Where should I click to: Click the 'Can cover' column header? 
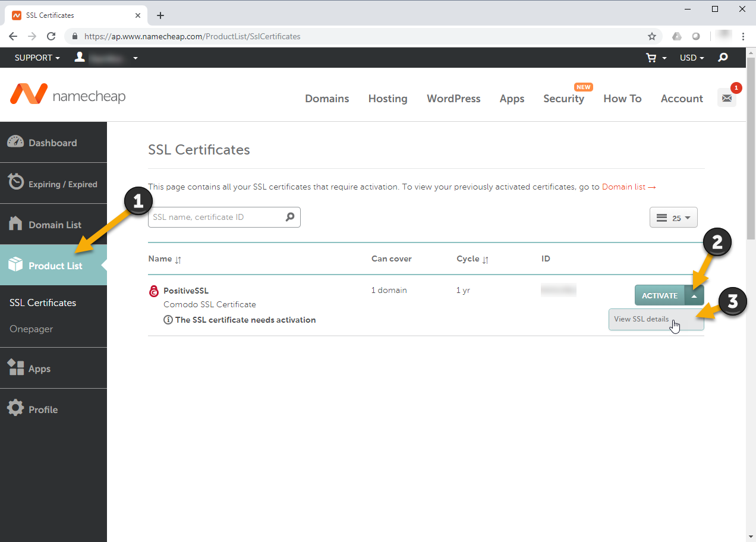click(391, 259)
